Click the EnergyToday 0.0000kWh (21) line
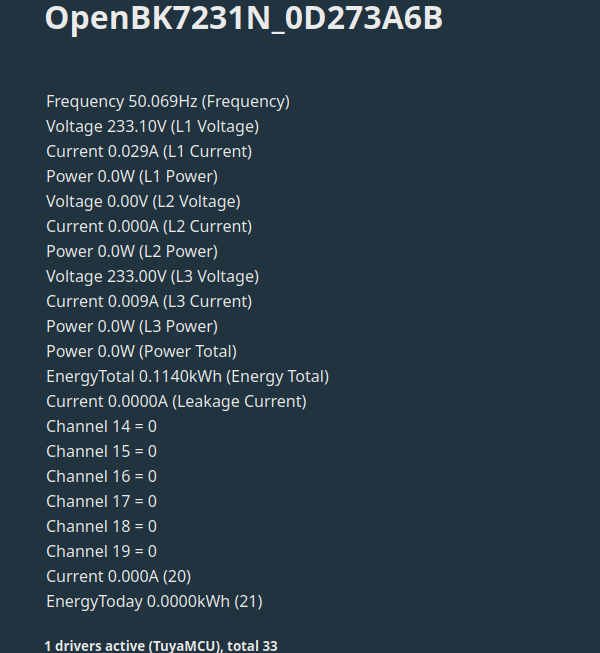Screen dimensions: 600x653 pyautogui.click(x=154, y=601)
